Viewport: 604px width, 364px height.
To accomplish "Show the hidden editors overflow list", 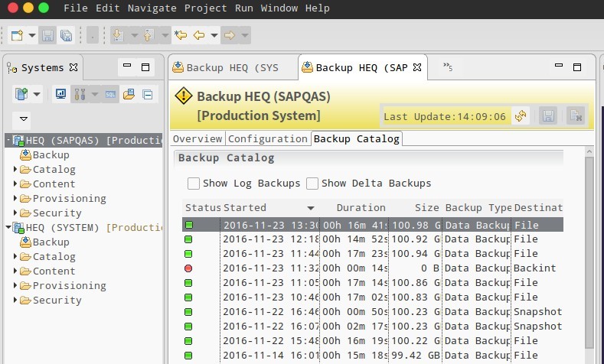I will [448, 67].
